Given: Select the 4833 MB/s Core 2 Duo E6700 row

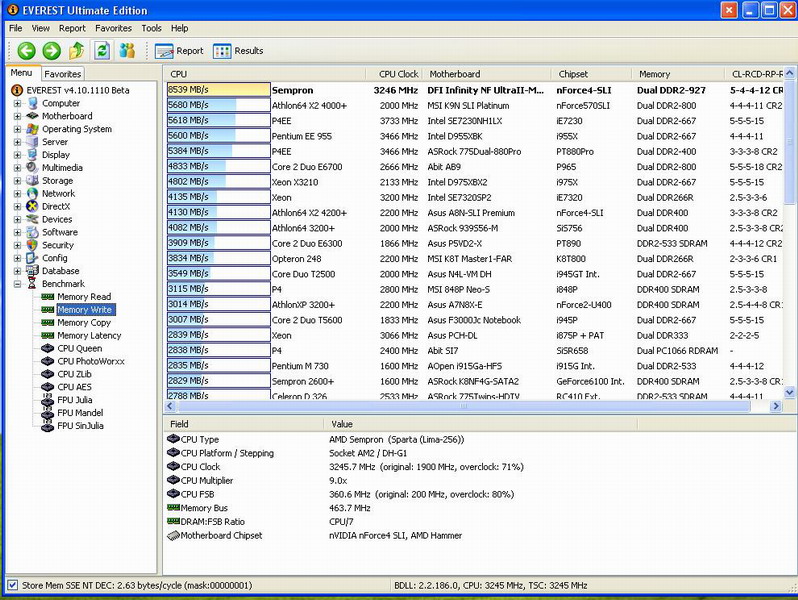Looking at the screenshot, I should 474,166.
